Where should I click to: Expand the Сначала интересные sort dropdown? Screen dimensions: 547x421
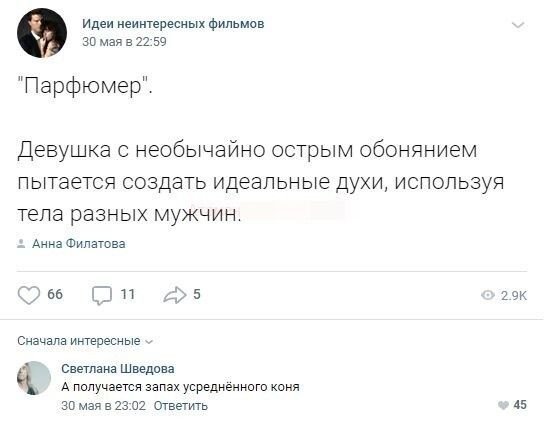[85, 341]
